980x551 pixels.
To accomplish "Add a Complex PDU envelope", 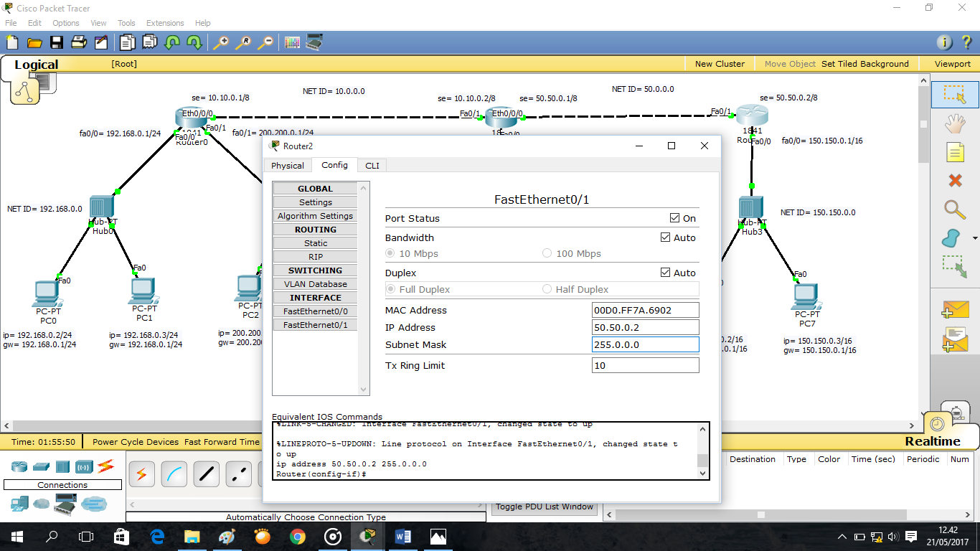I will tap(956, 338).
